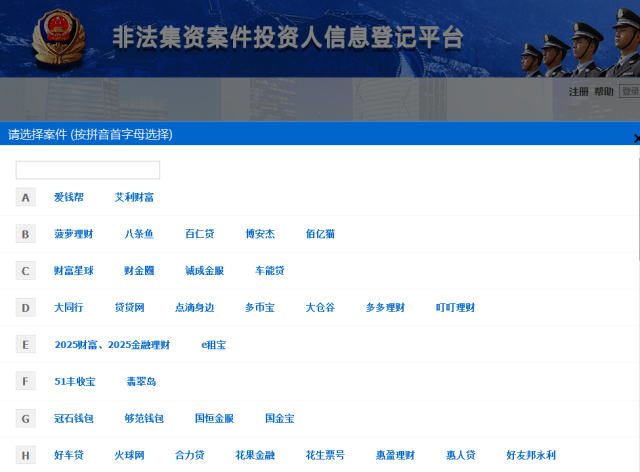Pick the 叮叮理财 case
This screenshot has height=472, width=640.
coord(456,307)
